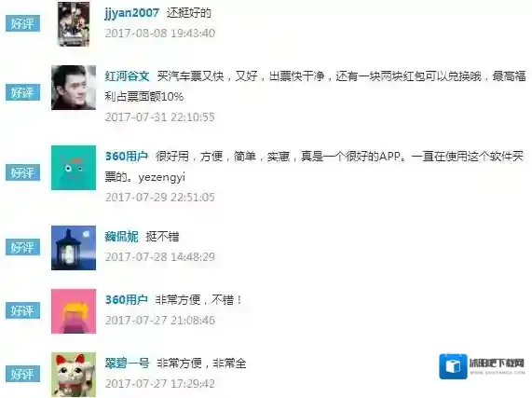
Task: Select the 好评 tag beside 翠碧一号
Action: click(22, 374)
